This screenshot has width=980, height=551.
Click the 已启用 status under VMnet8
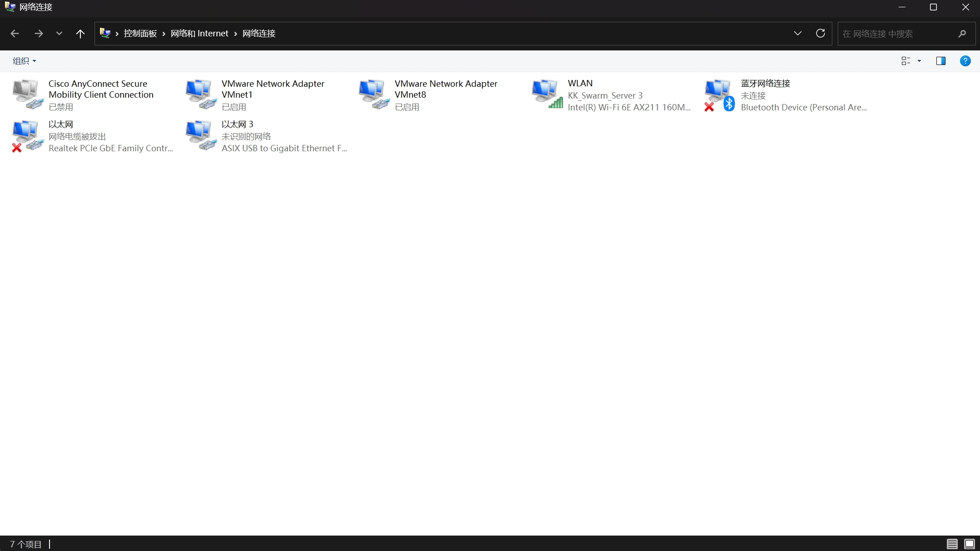click(407, 107)
